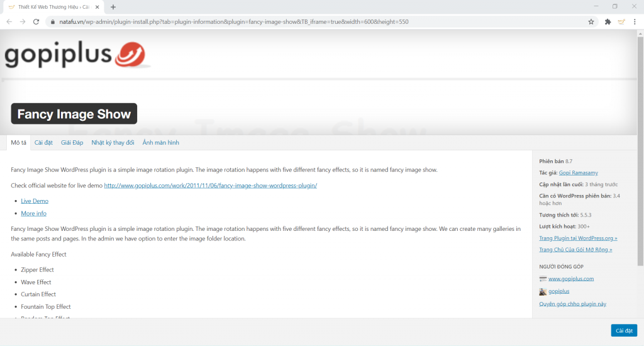Click the address bar URL

[234, 22]
